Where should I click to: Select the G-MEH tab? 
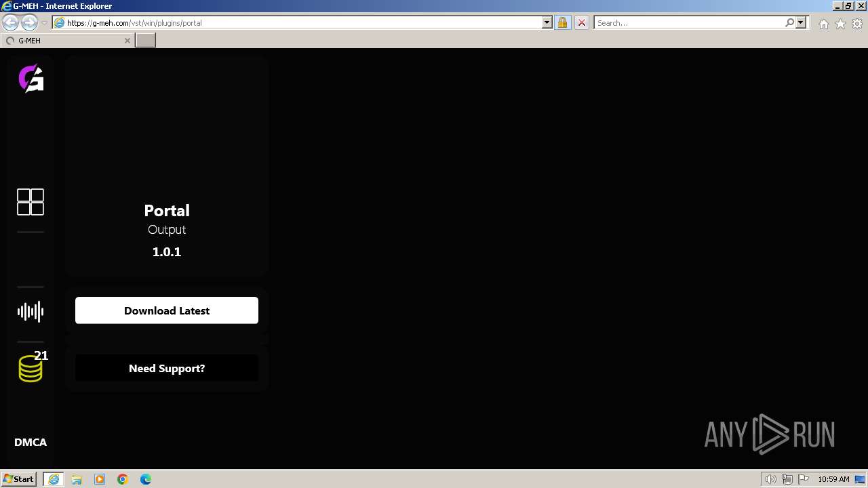[x=67, y=40]
